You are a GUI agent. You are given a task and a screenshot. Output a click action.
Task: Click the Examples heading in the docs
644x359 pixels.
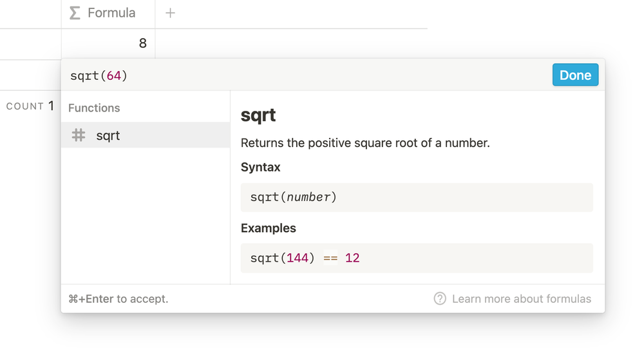268,228
